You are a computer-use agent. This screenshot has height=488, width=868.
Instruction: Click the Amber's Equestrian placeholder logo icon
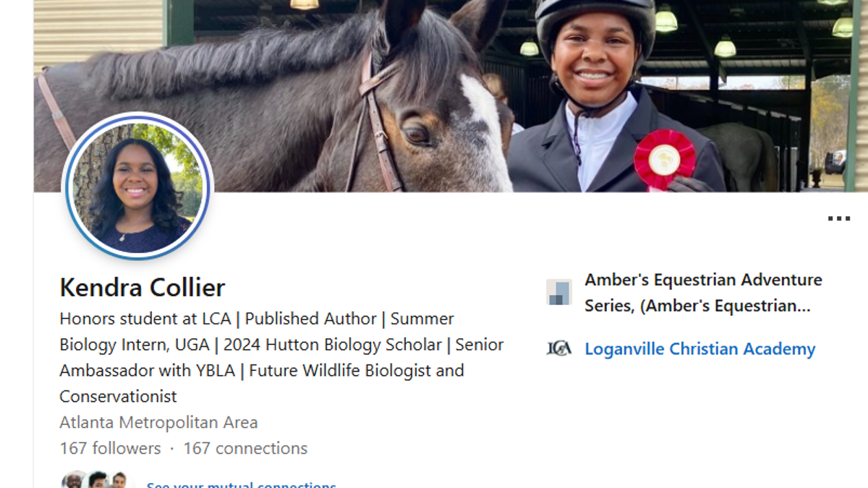click(x=558, y=292)
